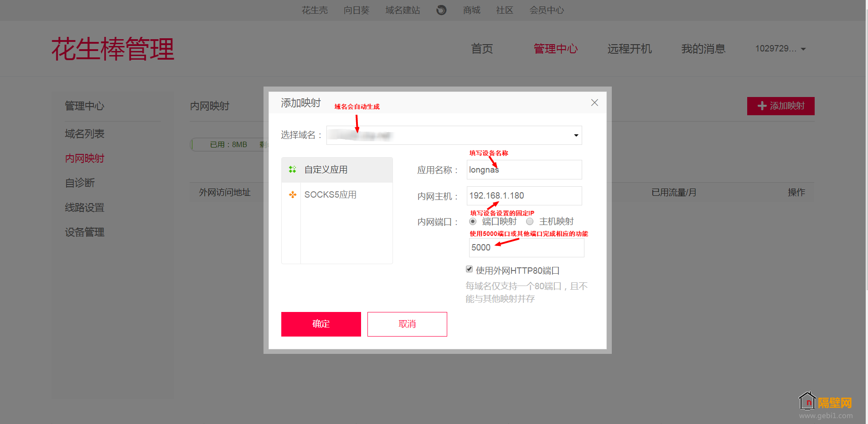Click the 添加映射 button behind the dialog
The image size is (868, 424).
pos(781,106)
